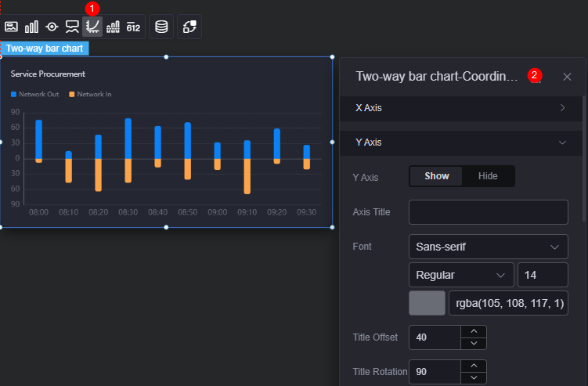Image resolution: width=588 pixels, height=386 pixels.
Task: Click the eye-shaped interaction icon
Action: (52, 27)
